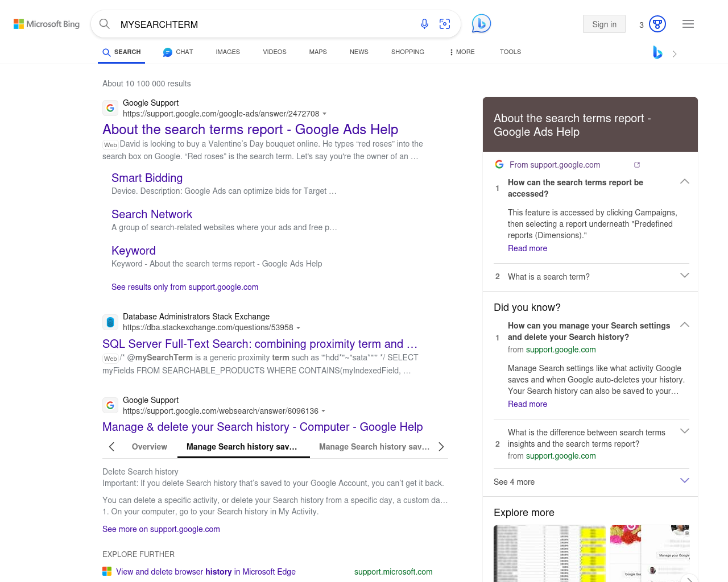
Task: Click Stack Exchange database favicon
Action: (x=110, y=322)
